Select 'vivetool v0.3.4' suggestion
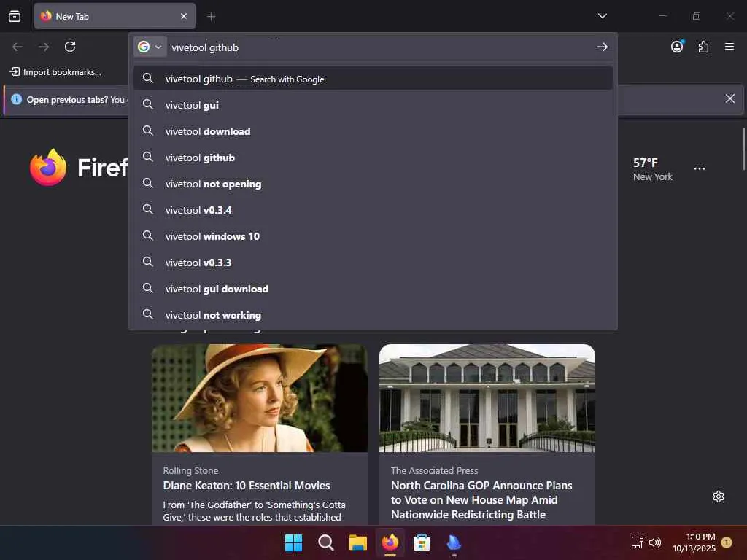 373,209
